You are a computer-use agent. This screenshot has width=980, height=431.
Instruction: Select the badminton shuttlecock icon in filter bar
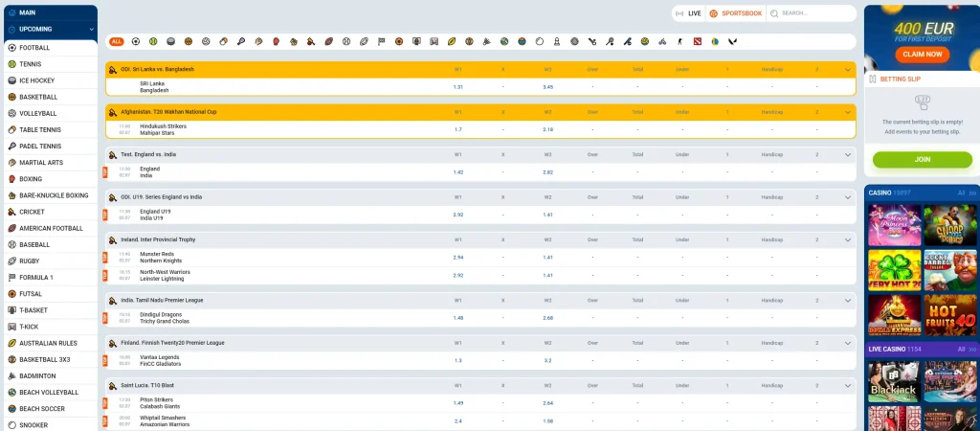coord(486,41)
